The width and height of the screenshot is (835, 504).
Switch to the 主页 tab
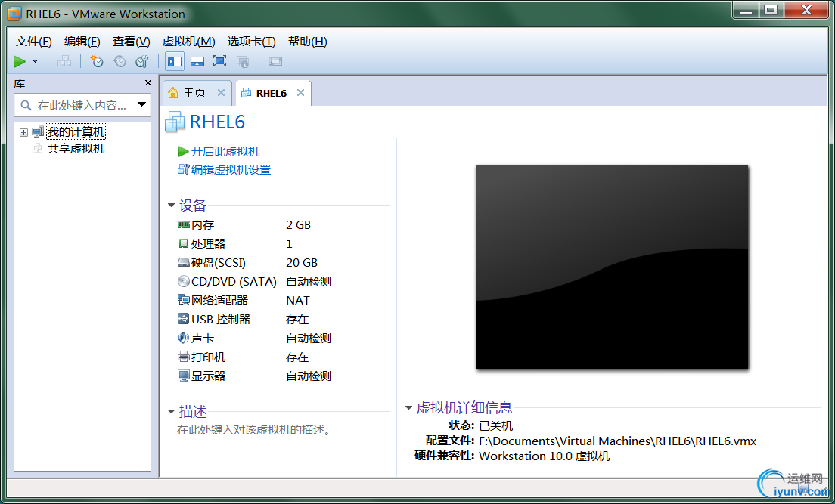195,92
